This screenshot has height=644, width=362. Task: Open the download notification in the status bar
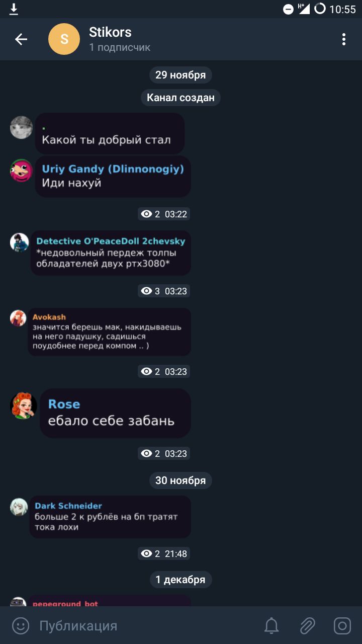(x=14, y=9)
